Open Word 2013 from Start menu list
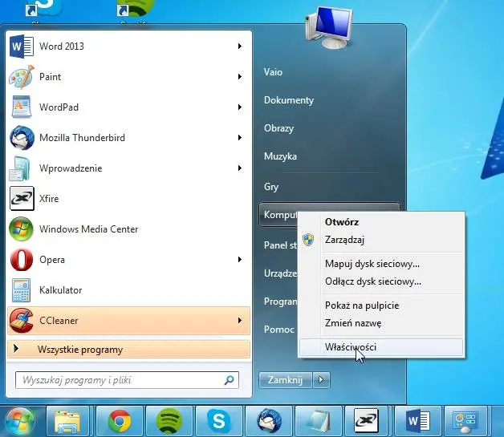This screenshot has width=504, height=437. click(61, 47)
